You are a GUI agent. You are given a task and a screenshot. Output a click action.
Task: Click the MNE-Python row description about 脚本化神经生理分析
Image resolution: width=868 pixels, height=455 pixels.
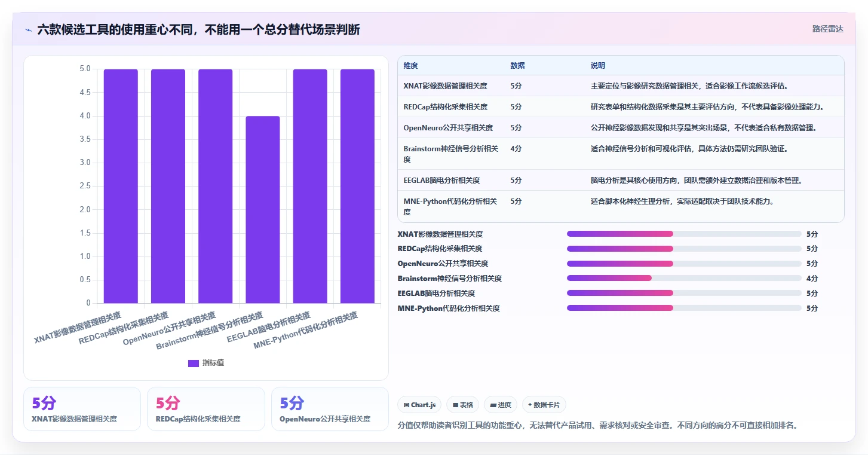682,201
